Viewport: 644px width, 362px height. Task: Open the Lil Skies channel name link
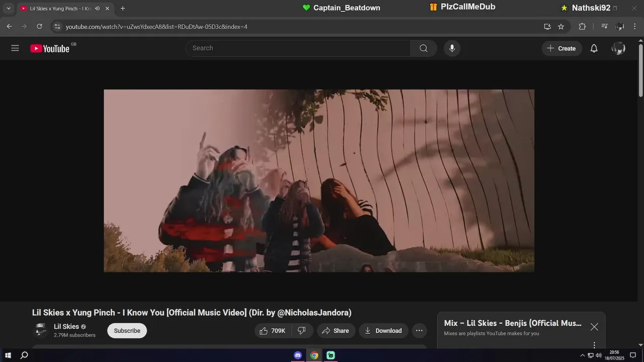click(66, 327)
